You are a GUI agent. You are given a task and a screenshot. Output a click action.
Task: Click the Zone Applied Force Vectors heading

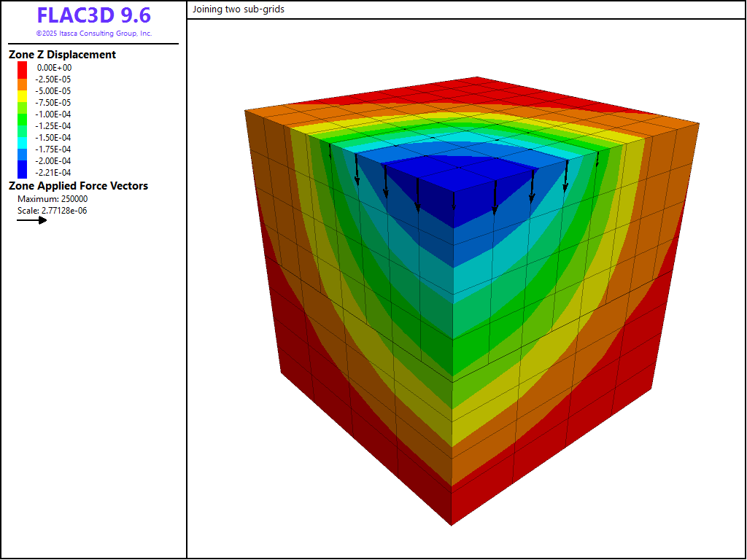coord(78,186)
